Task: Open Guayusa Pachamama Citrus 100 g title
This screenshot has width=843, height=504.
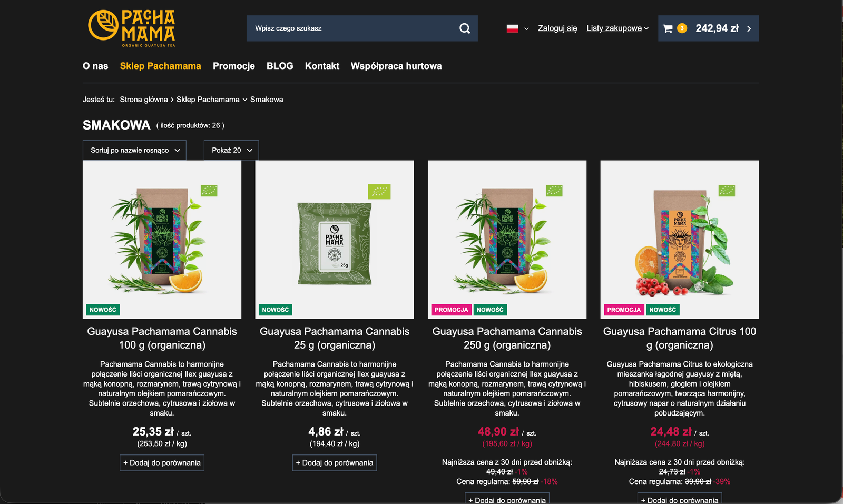Action: pyautogui.click(x=680, y=338)
